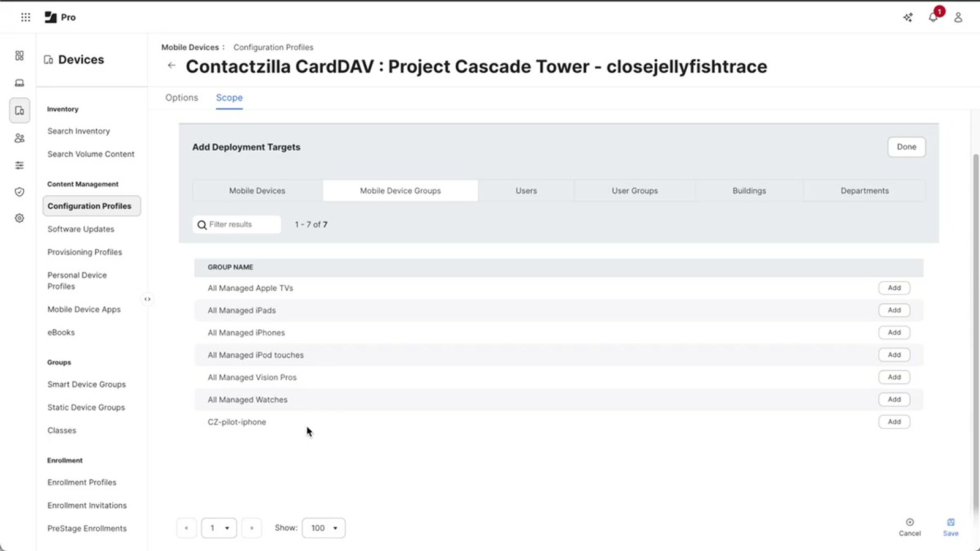980x551 pixels.
Task: Open the app grid launcher icon
Action: click(26, 17)
